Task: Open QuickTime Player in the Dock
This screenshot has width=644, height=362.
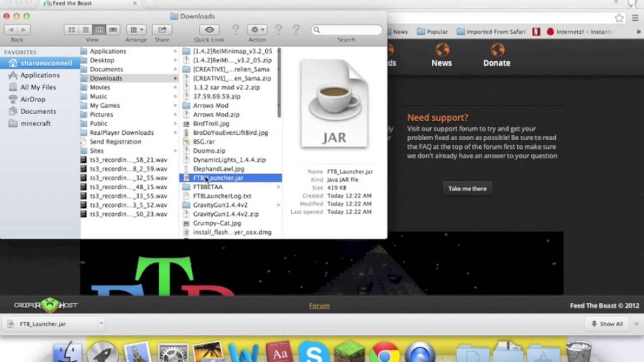Action: tap(420, 352)
